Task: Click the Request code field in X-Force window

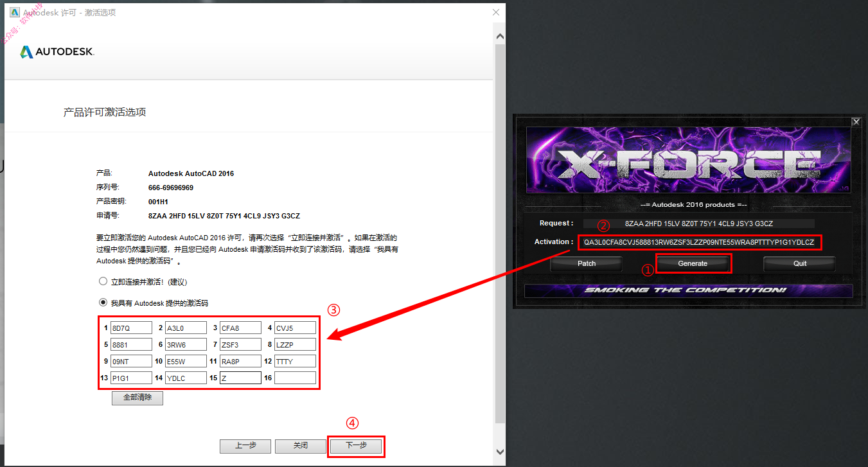Action: click(698, 224)
